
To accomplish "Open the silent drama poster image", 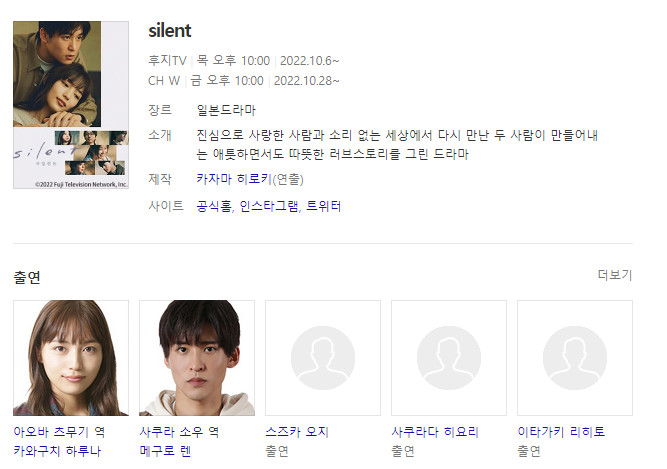I will click(71, 105).
